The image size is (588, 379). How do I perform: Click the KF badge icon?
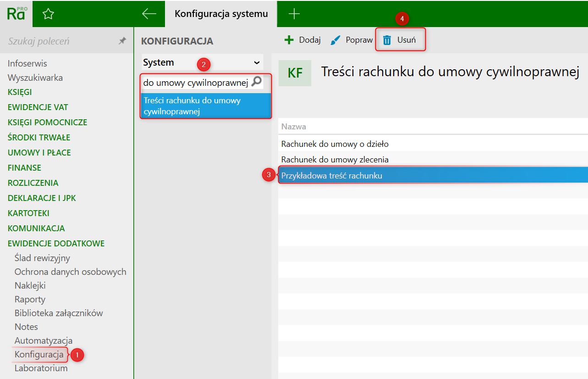[x=295, y=73]
